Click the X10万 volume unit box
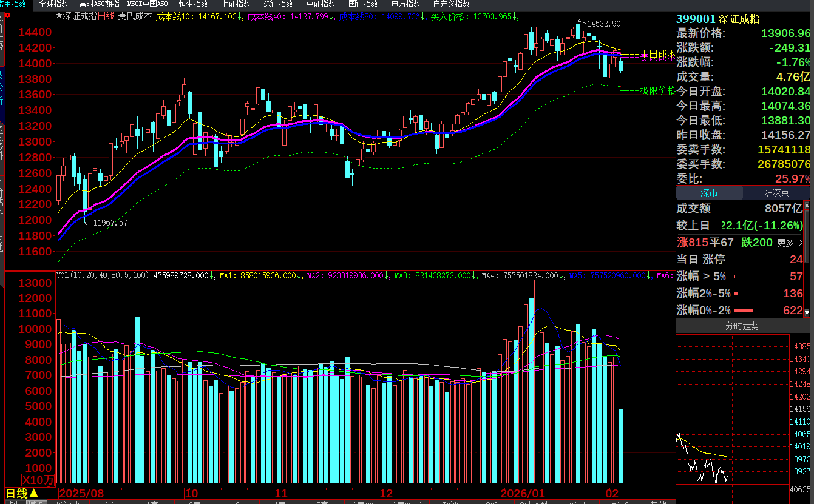814x504 pixels. tap(39, 480)
